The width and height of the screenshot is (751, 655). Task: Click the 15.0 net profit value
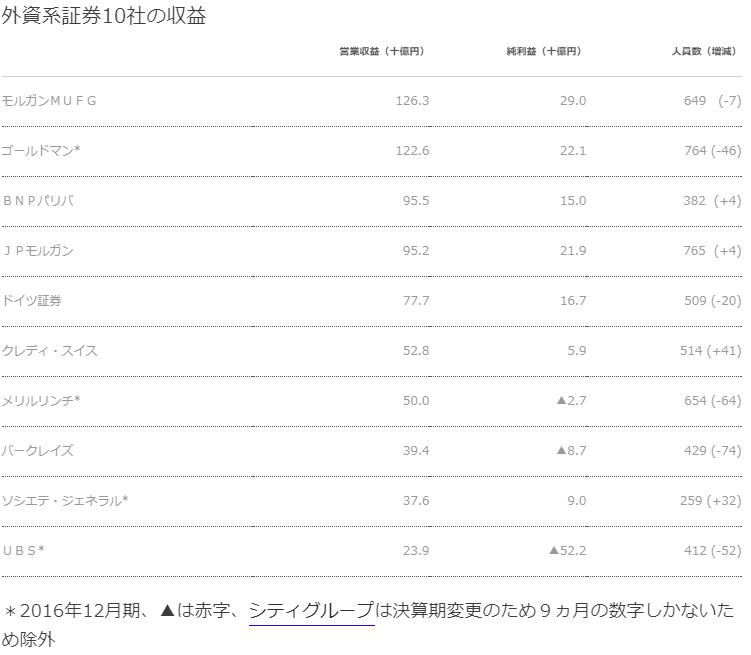[573, 201]
